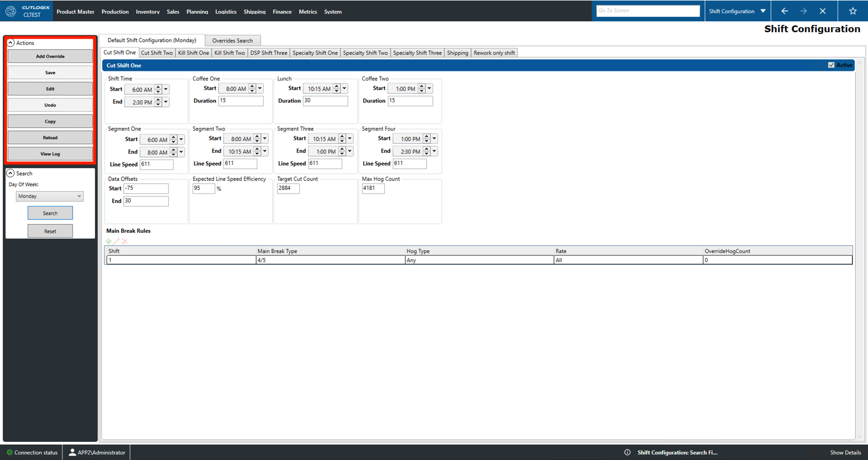
Task: Collapse the Actions panel
Action: pos(10,42)
